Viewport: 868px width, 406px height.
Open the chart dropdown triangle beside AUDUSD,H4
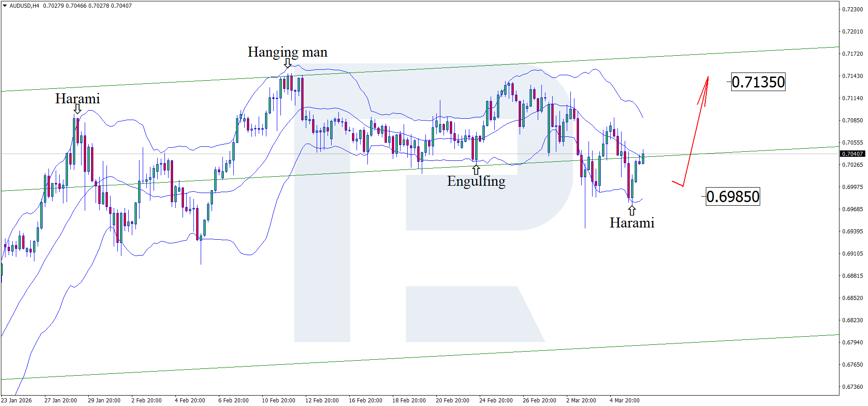coord(5,6)
